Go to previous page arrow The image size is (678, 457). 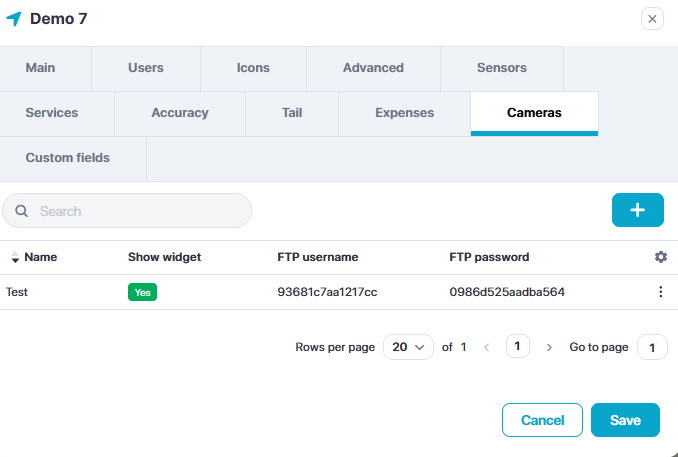(487, 347)
